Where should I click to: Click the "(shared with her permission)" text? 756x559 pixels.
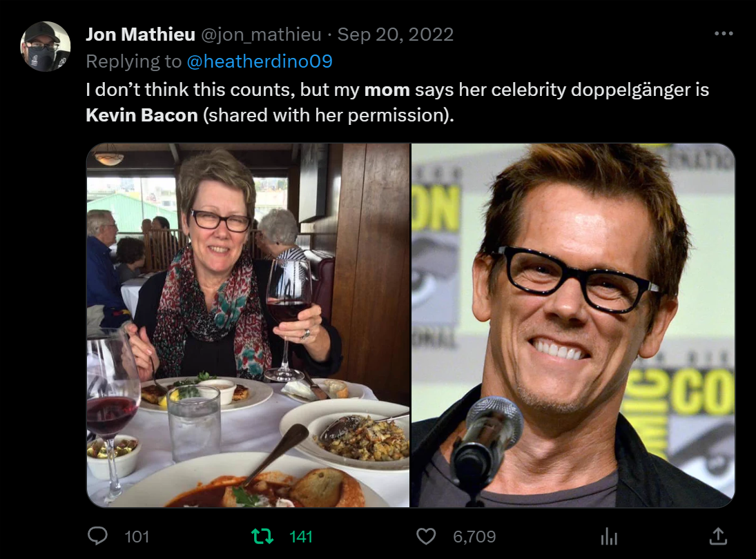329,115
